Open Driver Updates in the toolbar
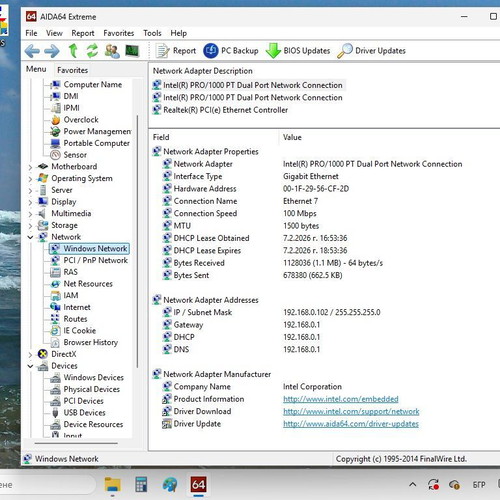Viewport: 500px width, 500px height. [371, 51]
